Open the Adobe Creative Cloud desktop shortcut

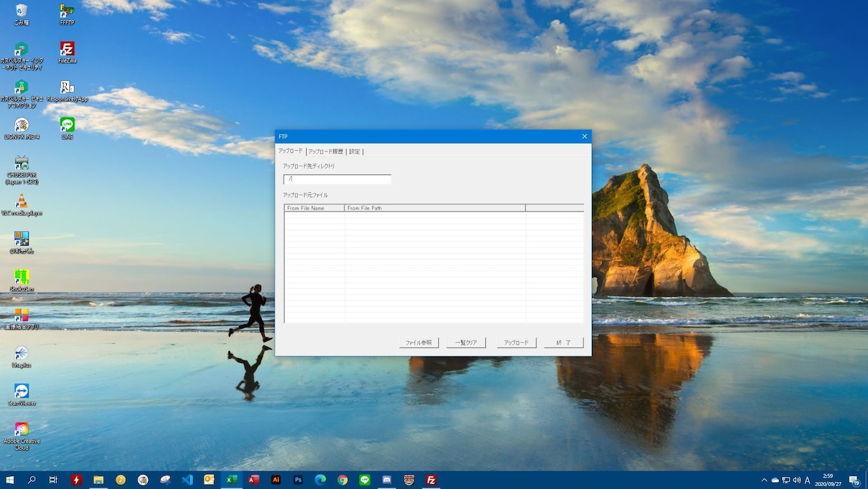(x=21, y=436)
